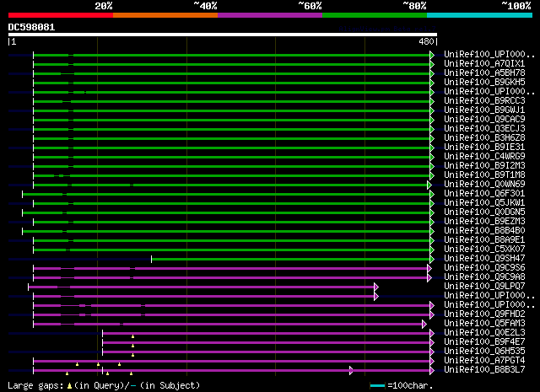
Task: Click the green Q9SH47 partial alignment bar
Action: [290, 259]
